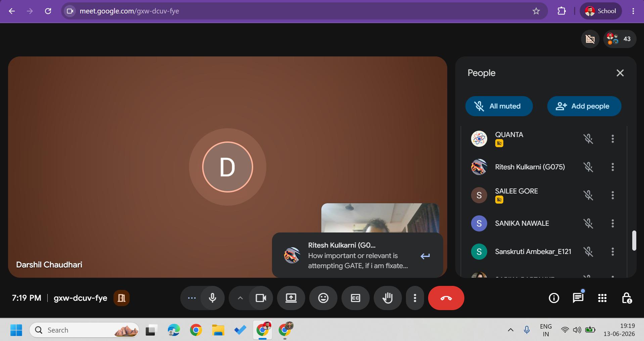Reply to Ritesh Kulkarni's chat notification arrow

click(x=425, y=256)
